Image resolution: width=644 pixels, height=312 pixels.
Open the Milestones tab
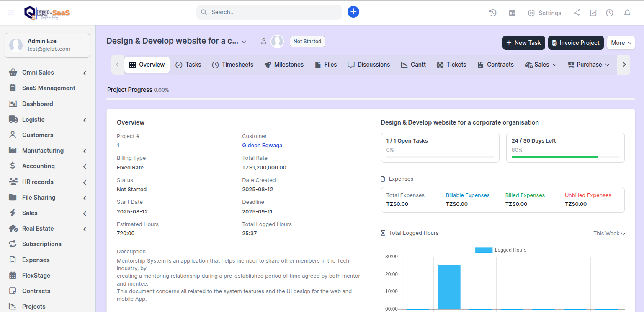click(x=283, y=65)
